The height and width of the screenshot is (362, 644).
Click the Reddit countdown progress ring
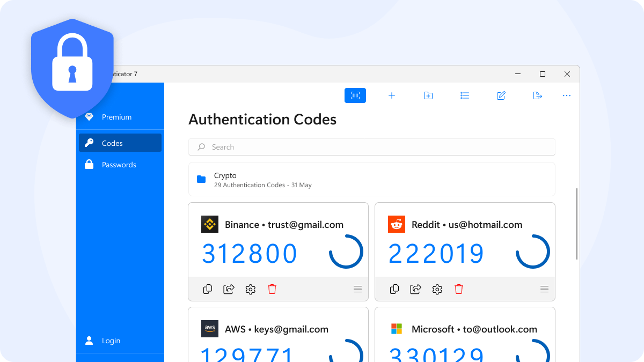533,252
